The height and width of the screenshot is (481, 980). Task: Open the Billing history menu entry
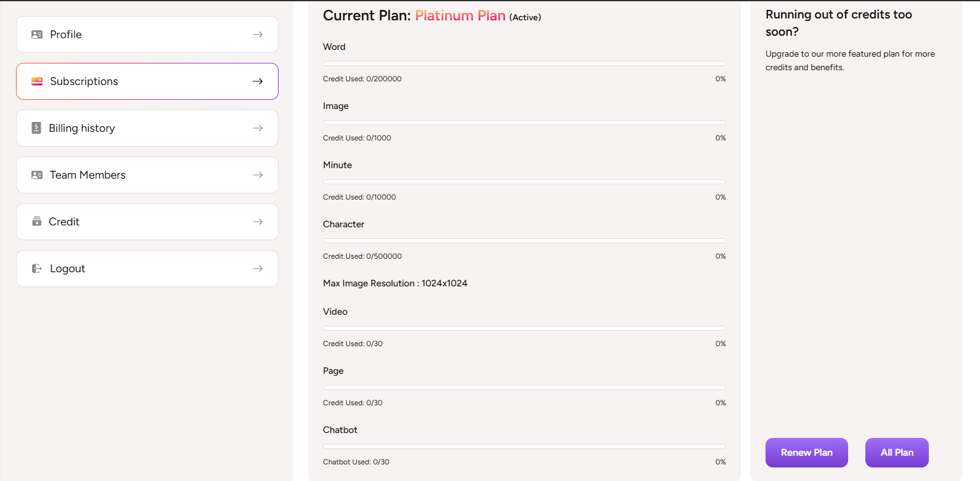click(82, 128)
